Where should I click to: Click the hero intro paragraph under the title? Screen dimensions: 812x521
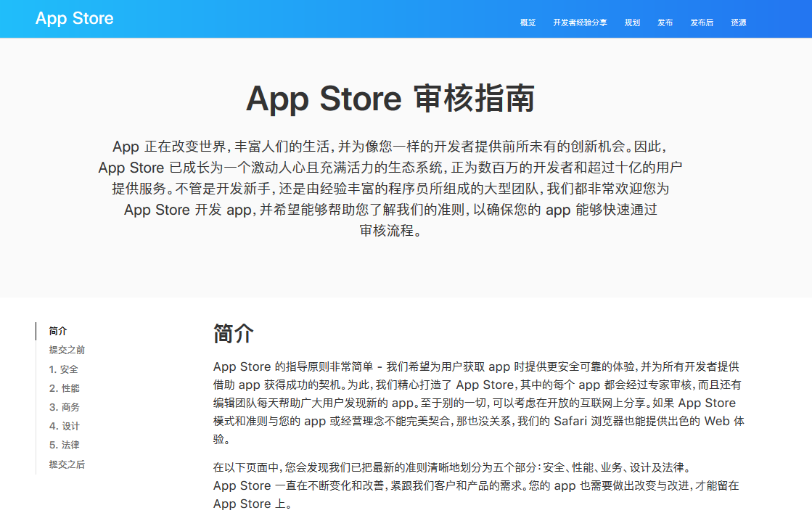click(390, 189)
